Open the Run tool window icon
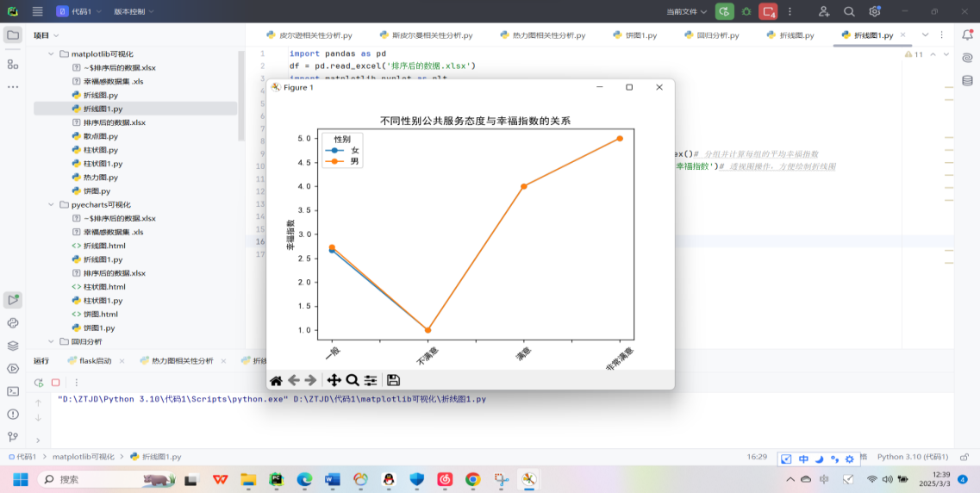This screenshot has width=980, height=493. 13,300
